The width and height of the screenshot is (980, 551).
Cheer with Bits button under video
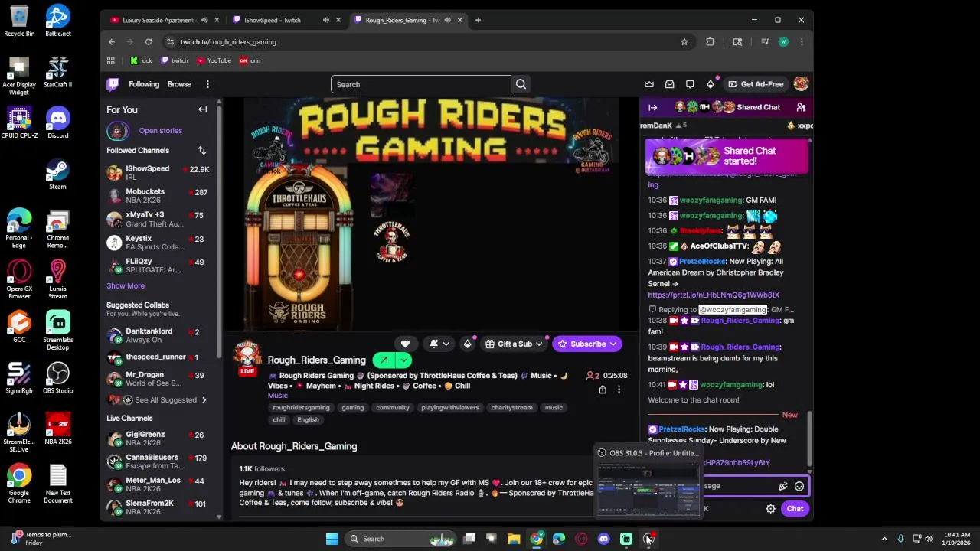click(467, 344)
